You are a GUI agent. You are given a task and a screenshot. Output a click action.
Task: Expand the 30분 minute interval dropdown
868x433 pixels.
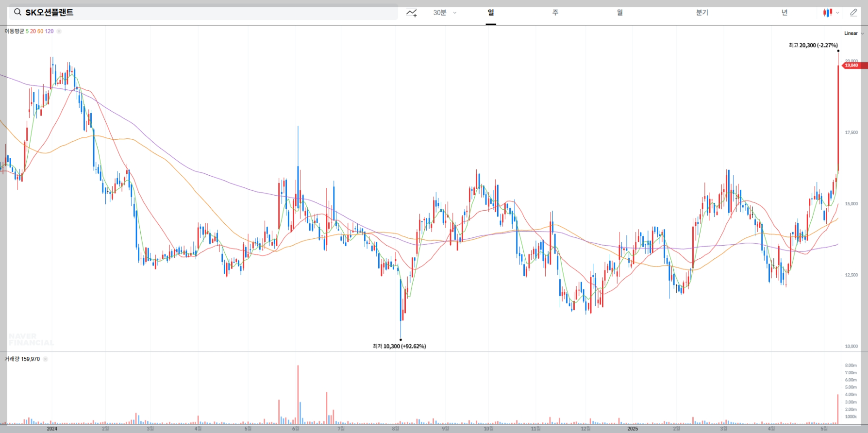445,13
